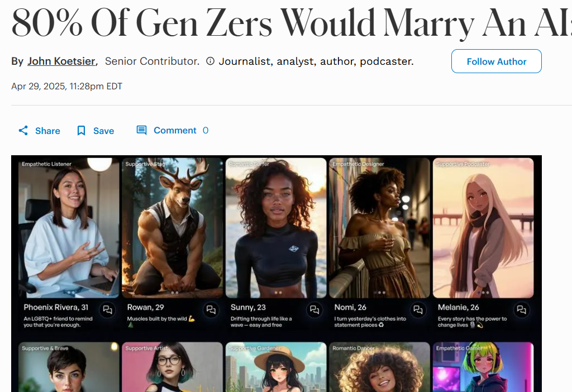Click chat icon on Melanie card
Viewport: 572px width, 392px height.
point(522,310)
